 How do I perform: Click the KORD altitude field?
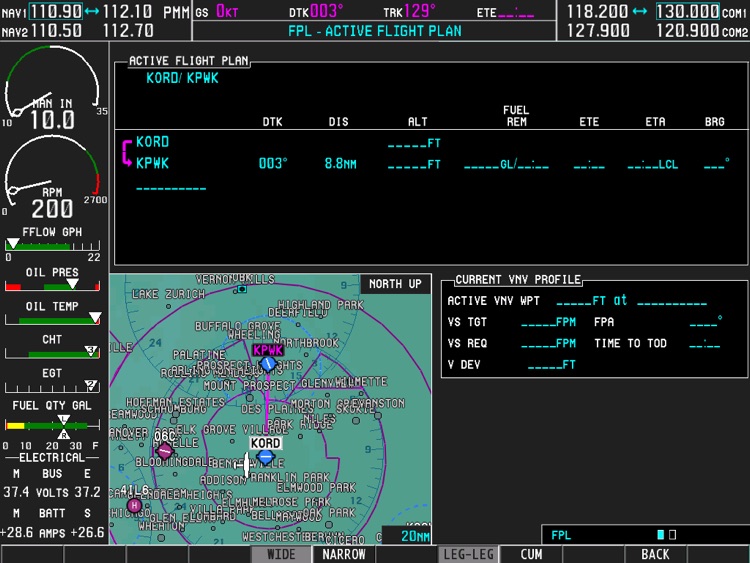(414, 143)
